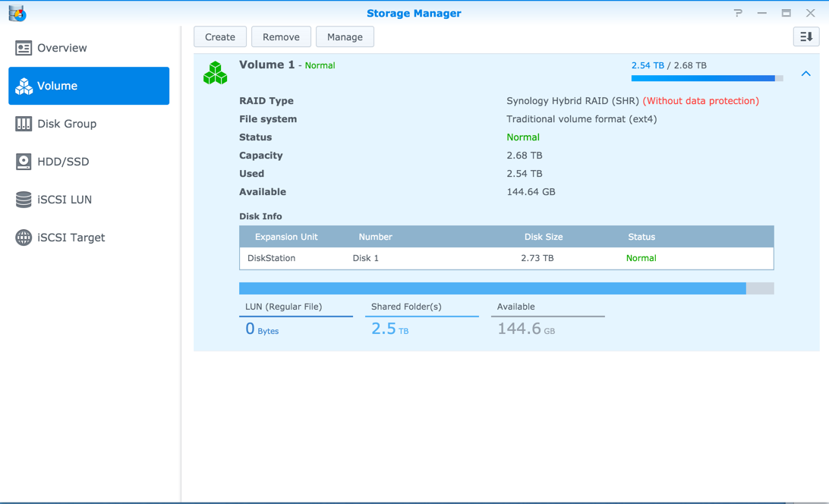This screenshot has height=504, width=829.
Task: Click the Disk Group sidebar icon
Action: click(24, 124)
